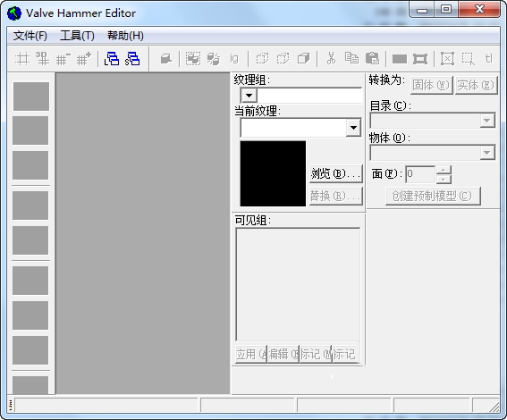The width and height of the screenshot is (507, 420).
Task: Click the carve block icon
Action: pos(166,59)
